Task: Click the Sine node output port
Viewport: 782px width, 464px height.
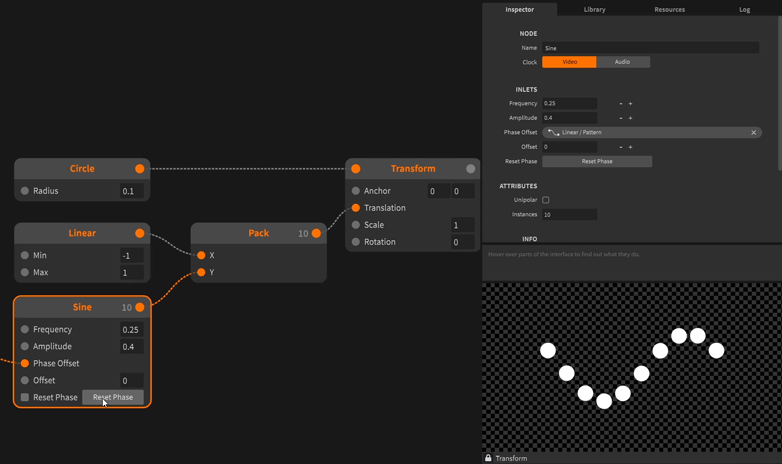Action: click(x=140, y=307)
